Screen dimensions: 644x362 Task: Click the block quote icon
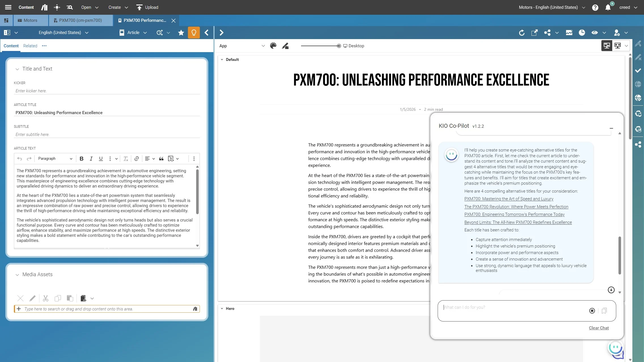click(161, 159)
